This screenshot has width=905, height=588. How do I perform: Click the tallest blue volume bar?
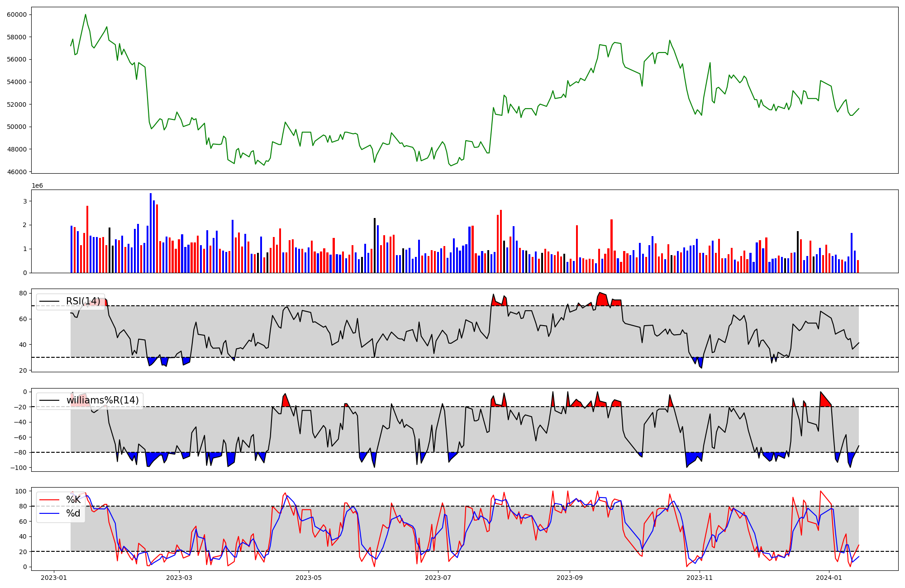click(x=151, y=233)
